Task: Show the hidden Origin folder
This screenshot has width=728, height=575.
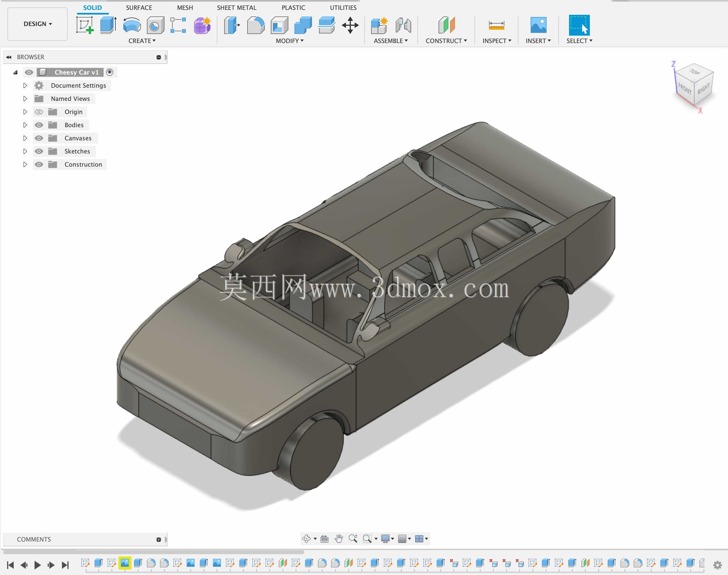Action: (x=39, y=112)
